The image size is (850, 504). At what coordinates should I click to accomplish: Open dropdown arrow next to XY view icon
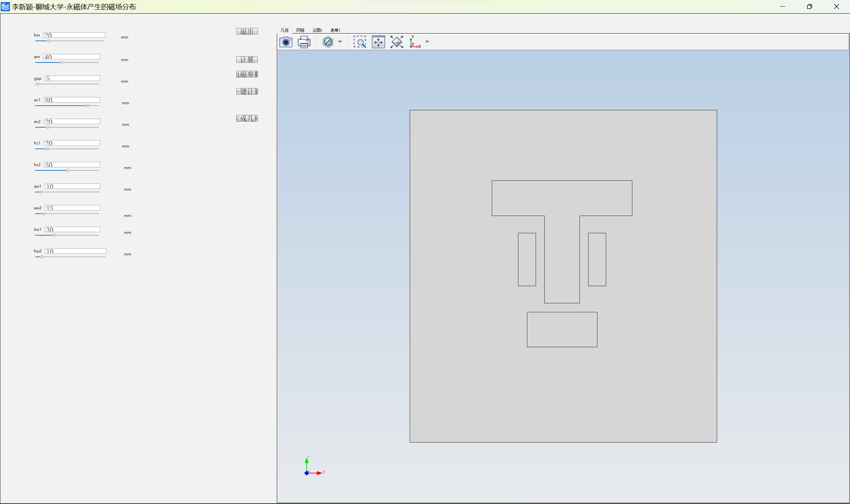pos(427,42)
